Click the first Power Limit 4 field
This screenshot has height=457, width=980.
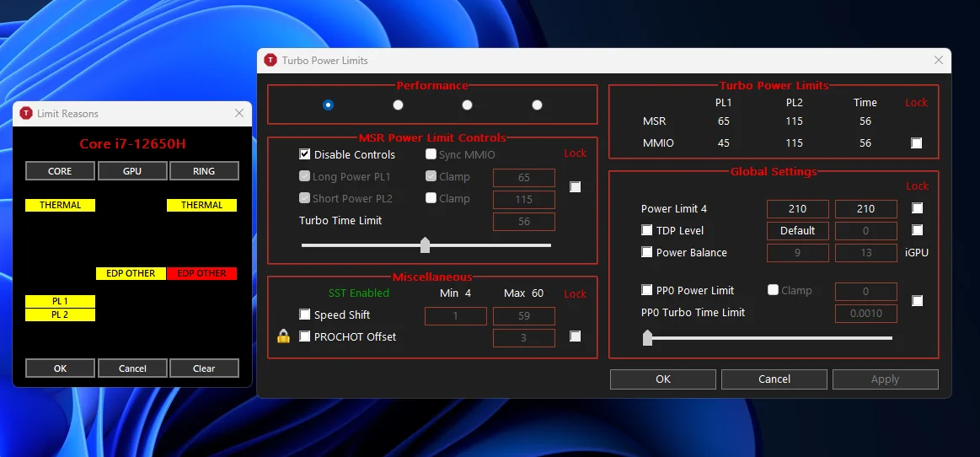tap(797, 209)
